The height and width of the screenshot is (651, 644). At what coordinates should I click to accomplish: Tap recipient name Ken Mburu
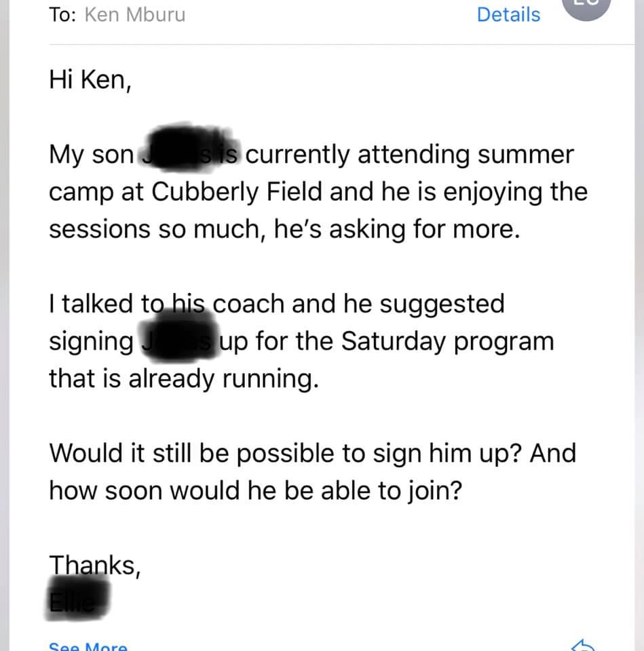pos(134,15)
